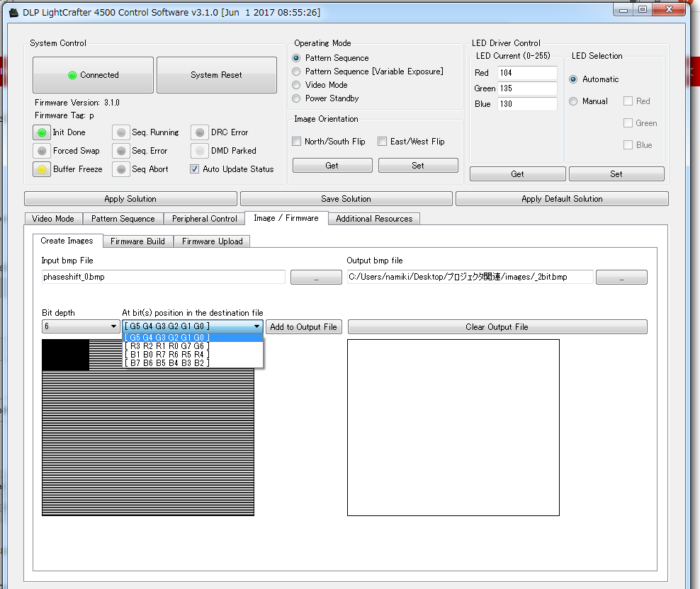Choose [ R3 R2 R1 R0 G7 G6 ] option
The image size is (700, 589).
(193, 345)
